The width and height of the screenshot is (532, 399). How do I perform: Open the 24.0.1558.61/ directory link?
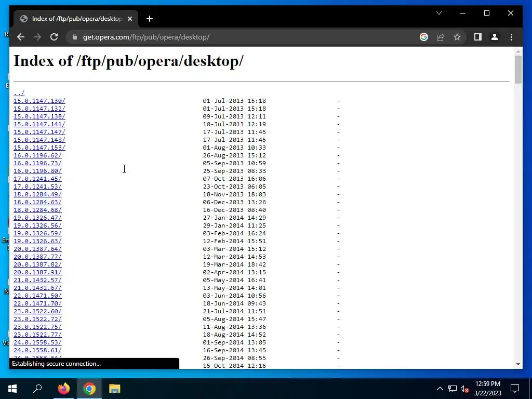tap(37, 351)
